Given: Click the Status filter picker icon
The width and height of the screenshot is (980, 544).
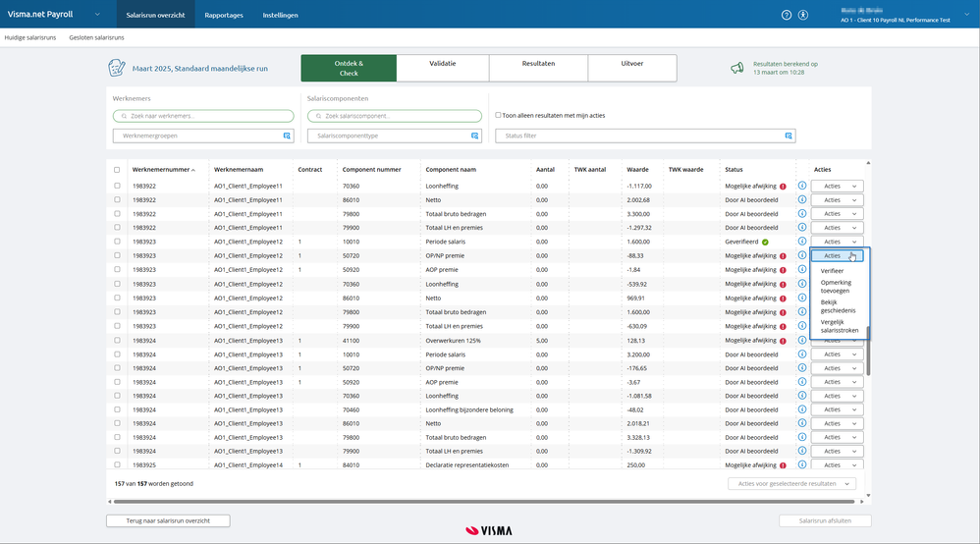Looking at the screenshot, I should tap(789, 136).
